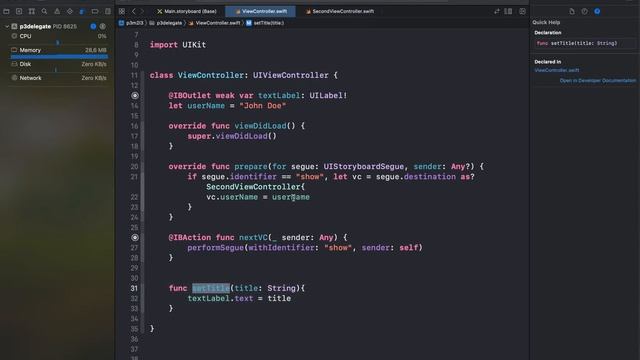The image size is (640, 360).
Task: Open the Test navigator diamond icon
Action: click(69, 11)
